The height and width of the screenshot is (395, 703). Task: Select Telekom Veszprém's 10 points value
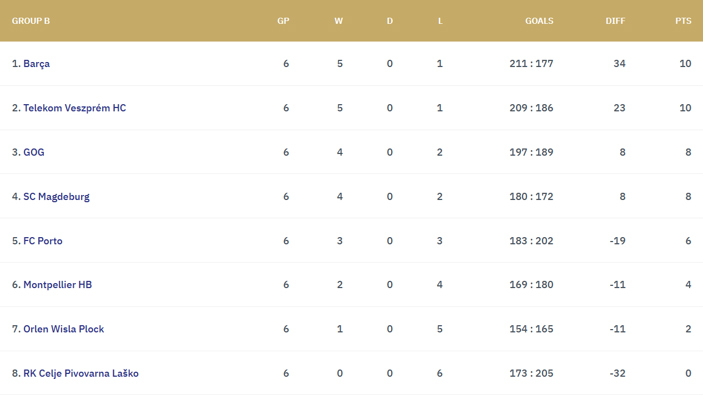[x=685, y=108]
